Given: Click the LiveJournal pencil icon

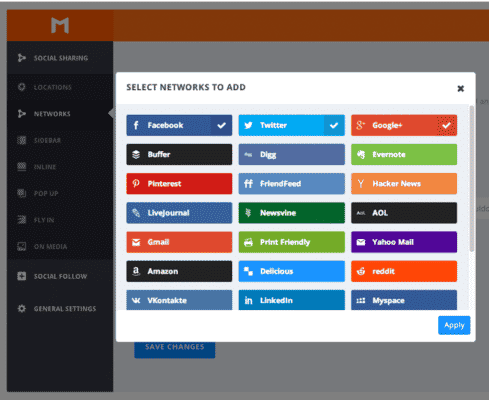Looking at the screenshot, I should [x=136, y=213].
